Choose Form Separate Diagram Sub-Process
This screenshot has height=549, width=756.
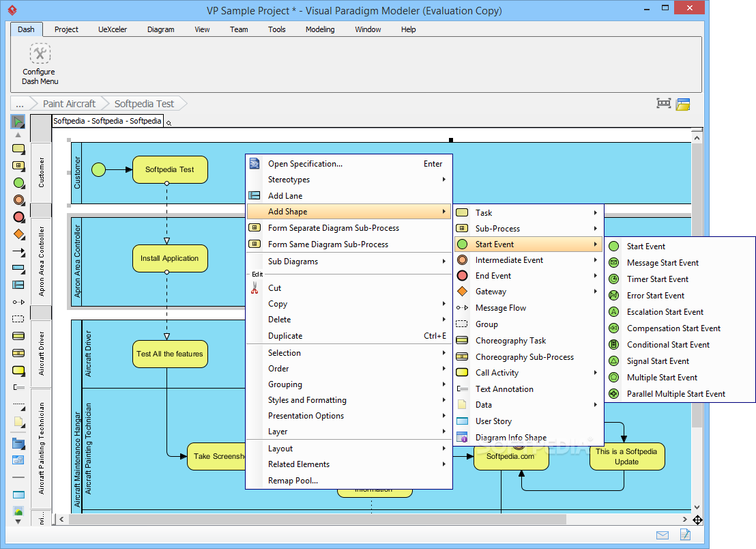coord(349,228)
